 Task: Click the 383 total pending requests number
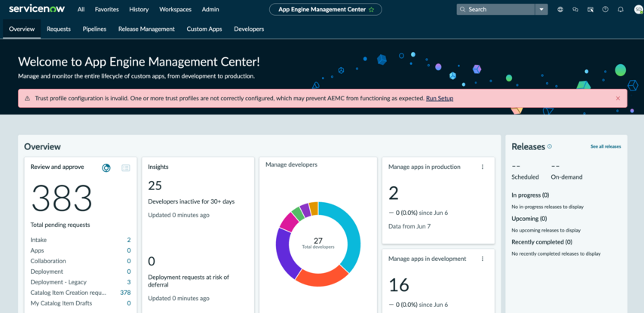click(x=62, y=198)
